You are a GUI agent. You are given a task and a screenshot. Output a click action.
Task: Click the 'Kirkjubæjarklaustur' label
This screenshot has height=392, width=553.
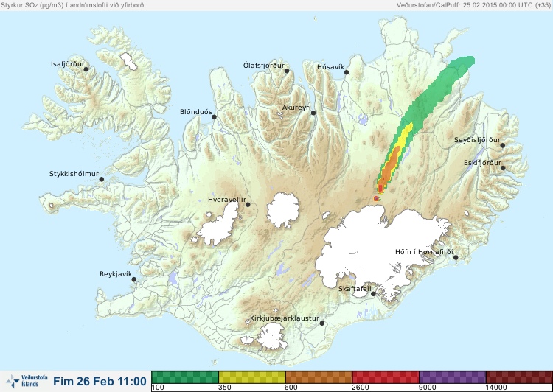click(285, 318)
